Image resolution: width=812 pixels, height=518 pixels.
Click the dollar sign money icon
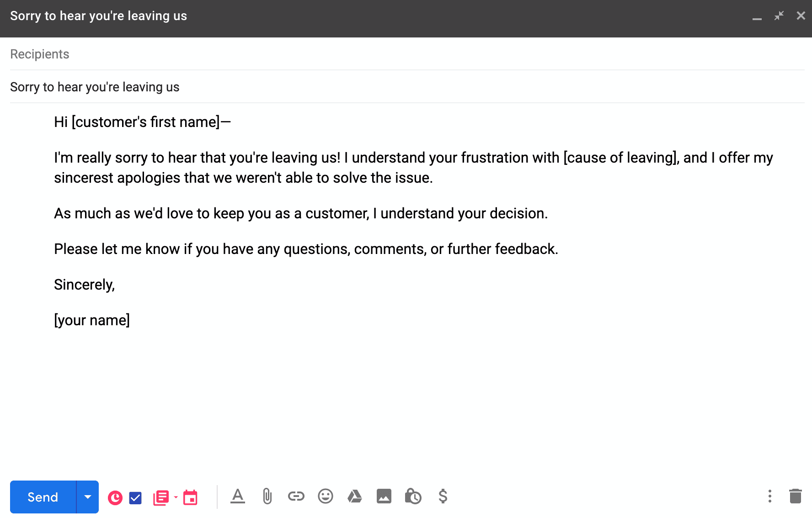click(443, 496)
